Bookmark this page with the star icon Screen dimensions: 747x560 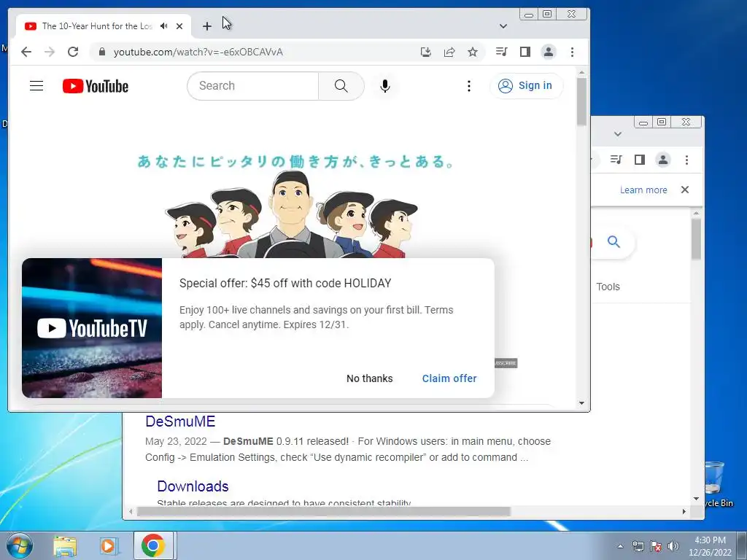click(473, 52)
